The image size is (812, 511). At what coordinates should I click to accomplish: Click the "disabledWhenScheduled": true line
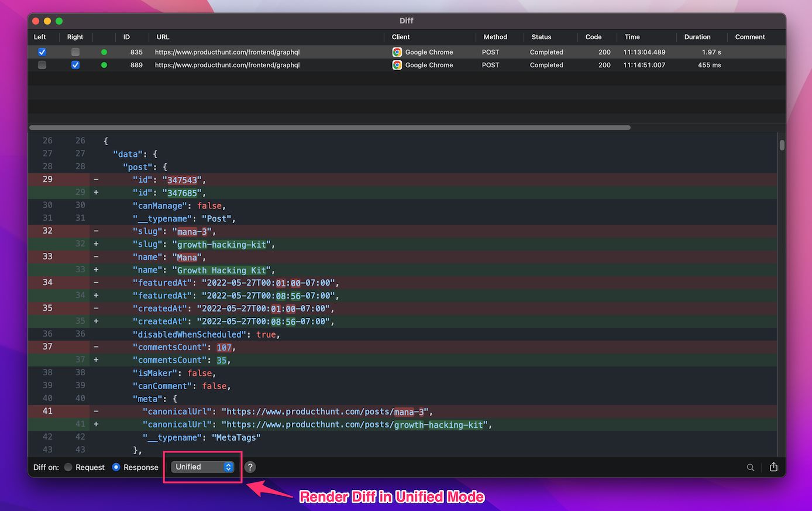402,334
